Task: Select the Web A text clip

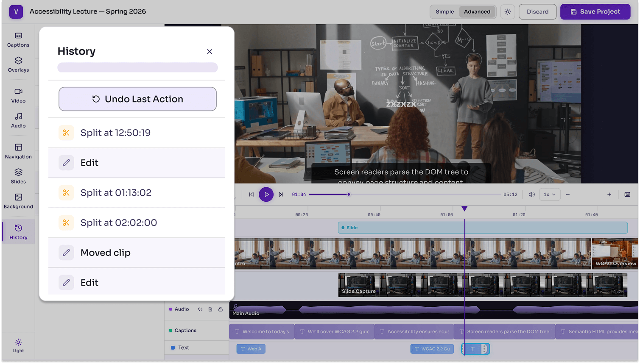Action: coord(251,349)
